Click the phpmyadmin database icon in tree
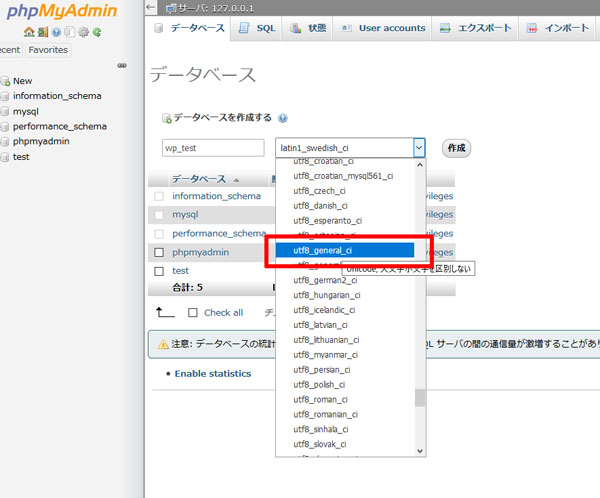 pos(5,142)
